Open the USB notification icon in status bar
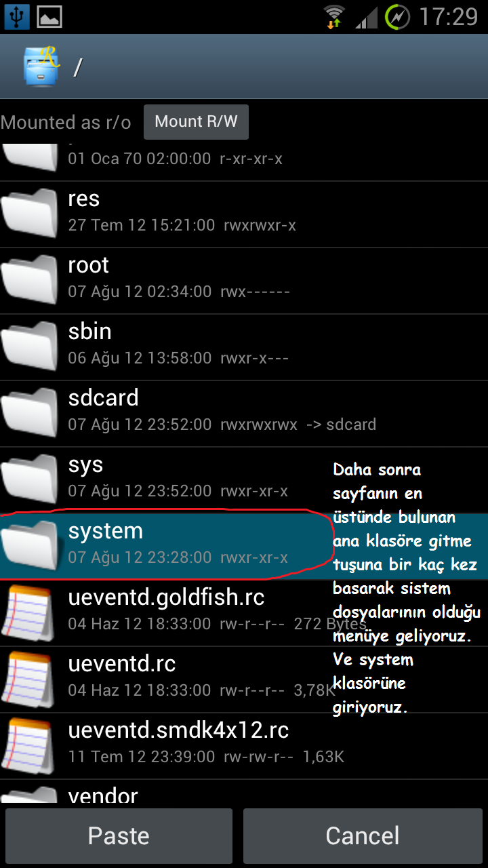Image resolution: width=488 pixels, height=868 pixels. (16, 16)
